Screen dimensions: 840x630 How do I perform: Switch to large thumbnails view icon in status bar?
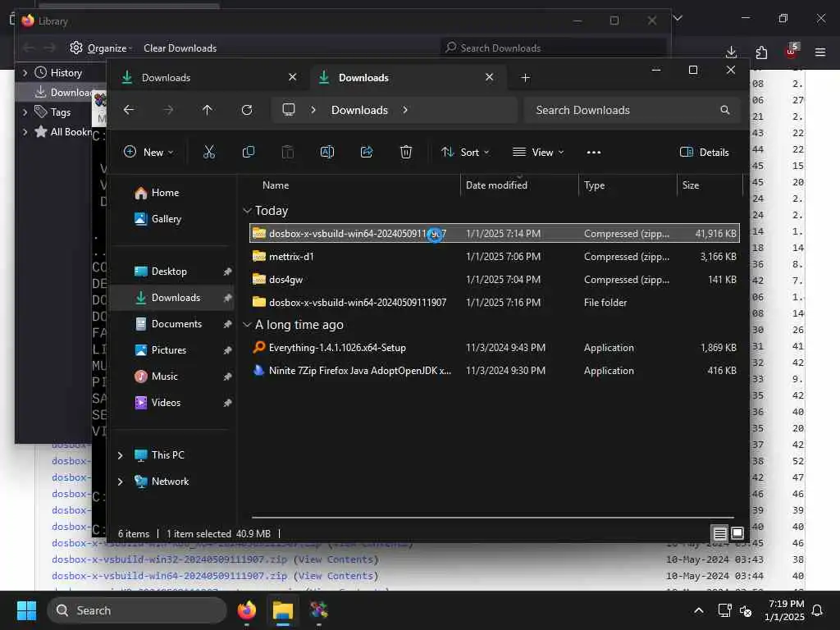point(737,533)
